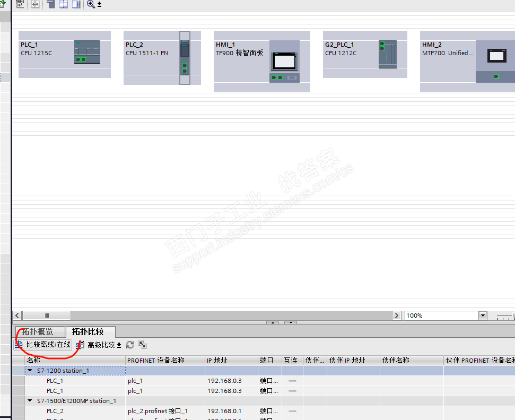
Task: Click the IP 地址 column header
Action: click(x=232, y=360)
